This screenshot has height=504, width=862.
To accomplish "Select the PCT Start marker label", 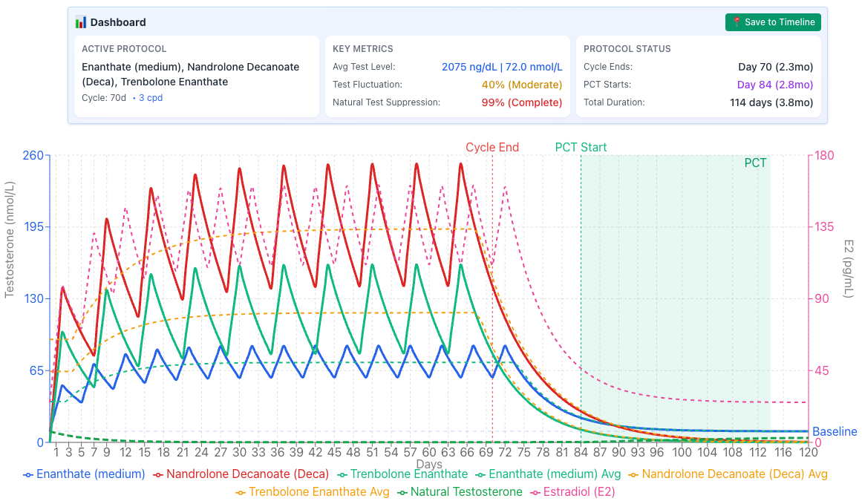I will pos(581,147).
